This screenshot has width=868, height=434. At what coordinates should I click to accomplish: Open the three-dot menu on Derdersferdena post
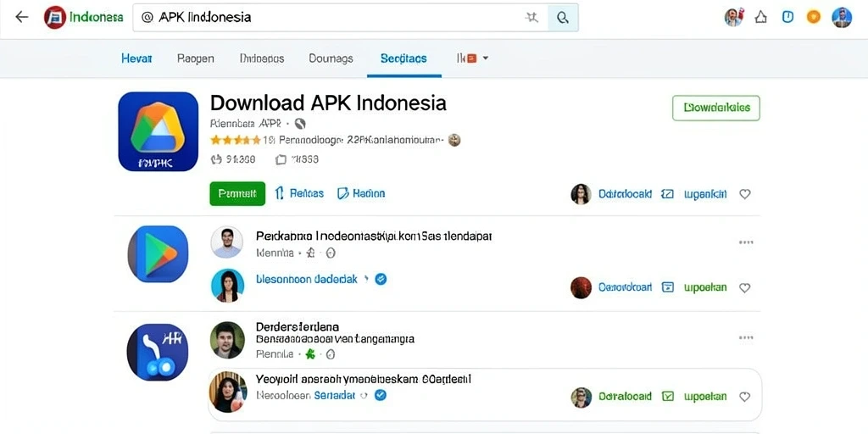click(746, 337)
